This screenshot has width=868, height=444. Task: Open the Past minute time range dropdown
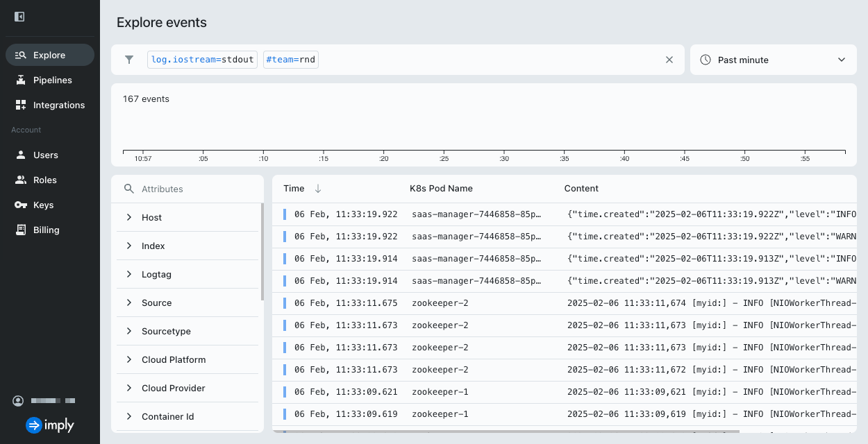(774, 60)
